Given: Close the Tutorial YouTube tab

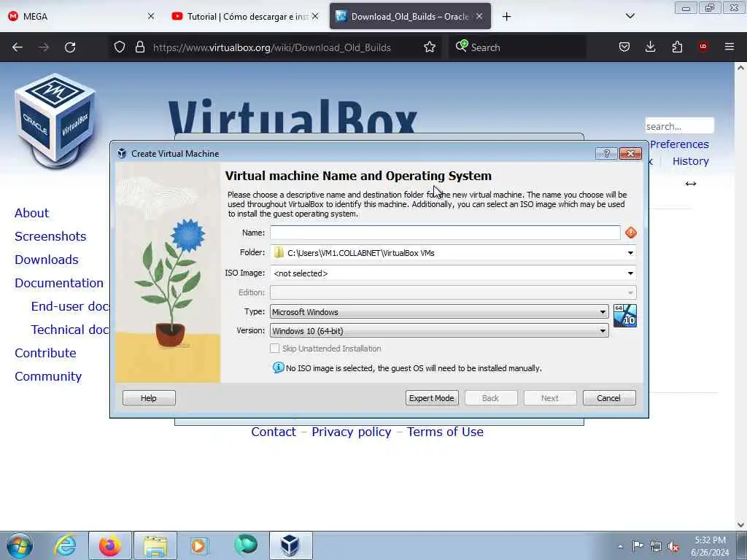Looking at the screenshot, I should click(315, 16).
